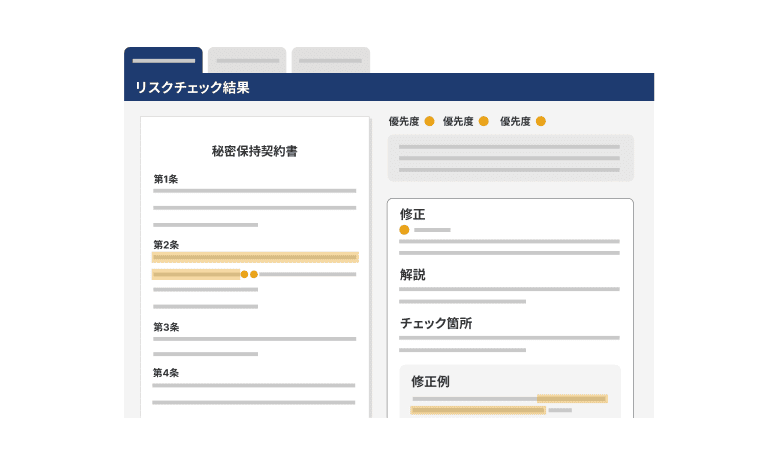Click the first 優先度 orange dot
This screenshot has width=774, height=460.
[429, 121]
